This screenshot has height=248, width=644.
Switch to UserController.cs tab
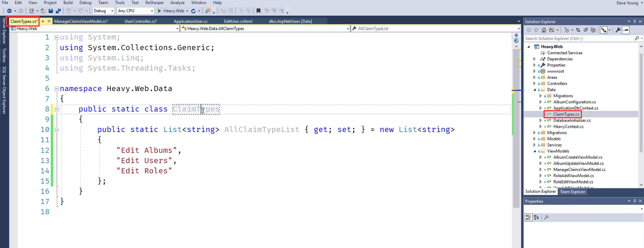(140, 22)
